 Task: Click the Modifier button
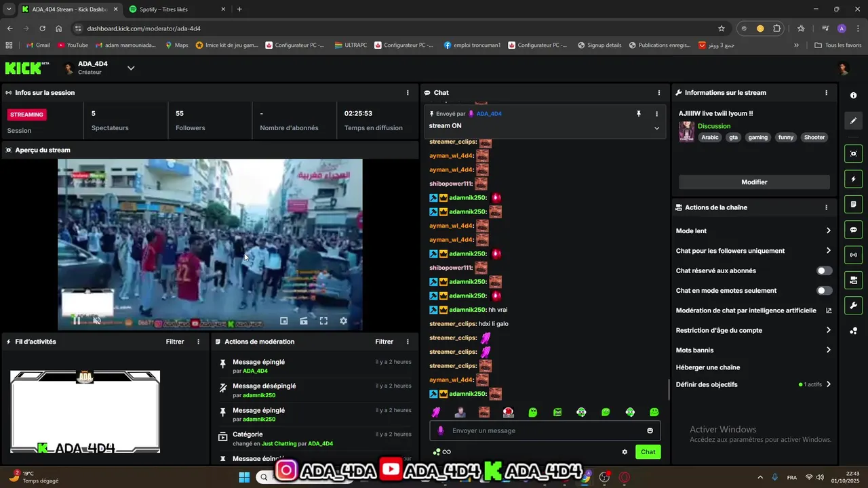(754, 182)
